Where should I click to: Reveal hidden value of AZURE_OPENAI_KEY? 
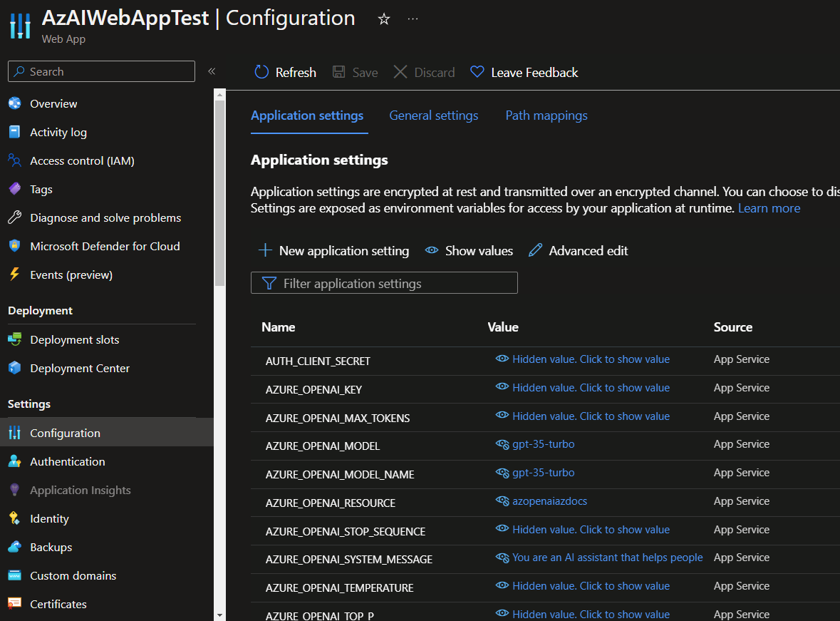tap(582, 388)
